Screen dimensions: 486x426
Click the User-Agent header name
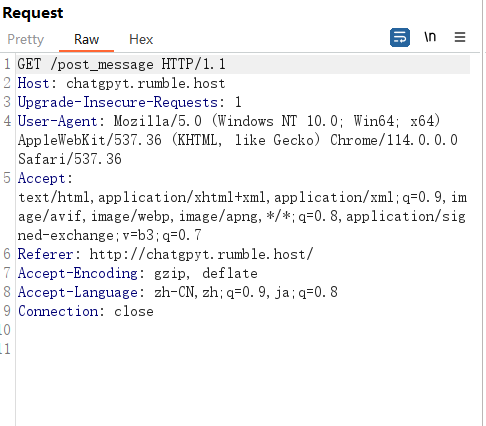coord(58,121)
